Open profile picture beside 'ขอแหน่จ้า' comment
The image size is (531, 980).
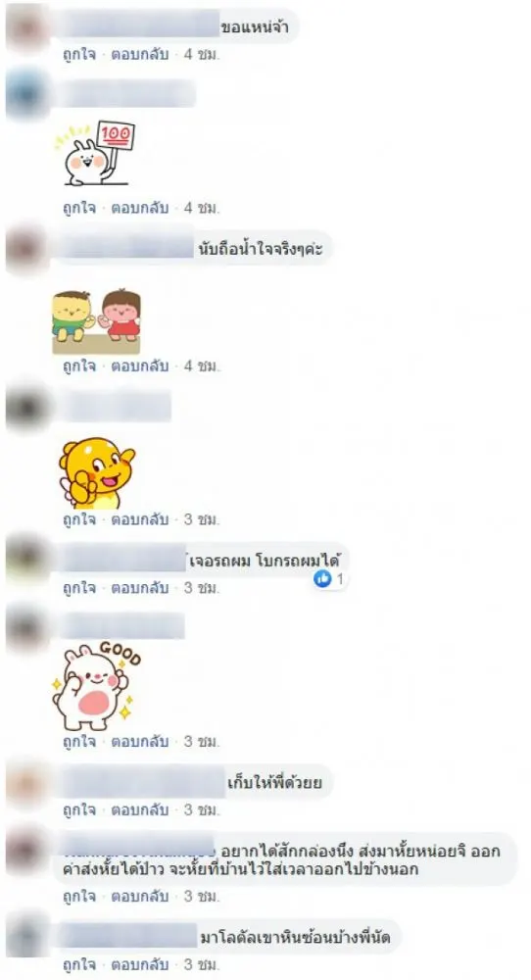26,28
